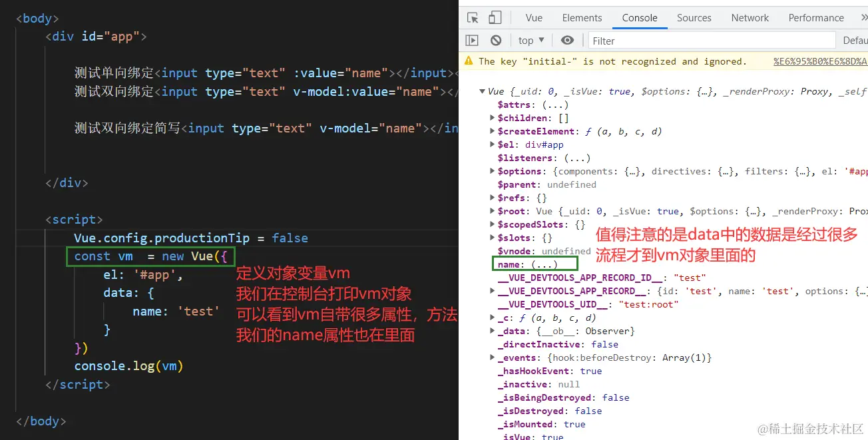
Task: Select the Console tab
Action: [x=640, y=18]
